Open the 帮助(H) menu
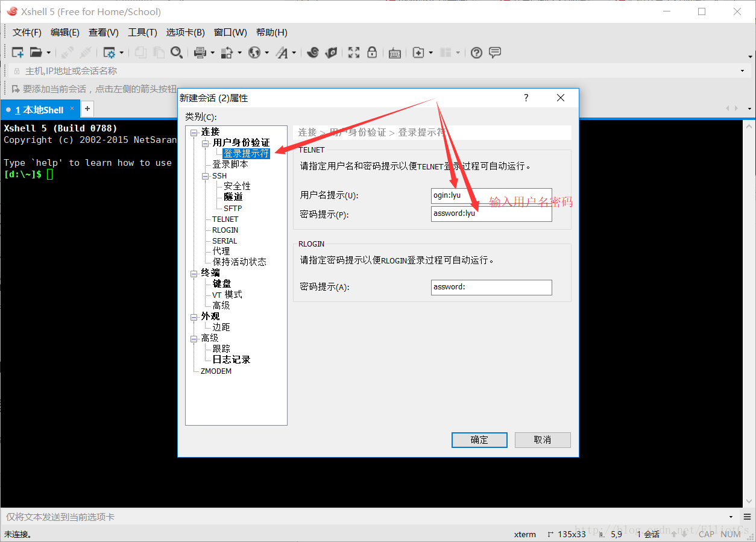The height and width of the screenshot is (542, 756). coord(272,33)
